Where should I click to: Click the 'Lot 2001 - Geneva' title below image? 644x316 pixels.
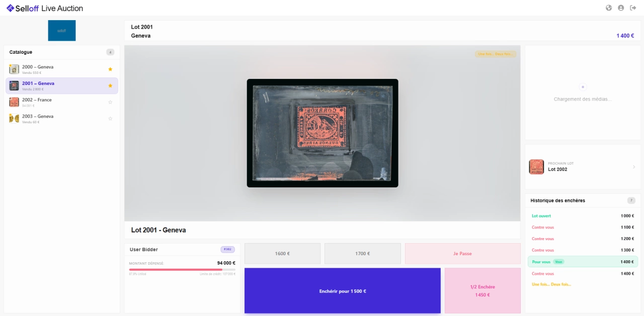158,230
